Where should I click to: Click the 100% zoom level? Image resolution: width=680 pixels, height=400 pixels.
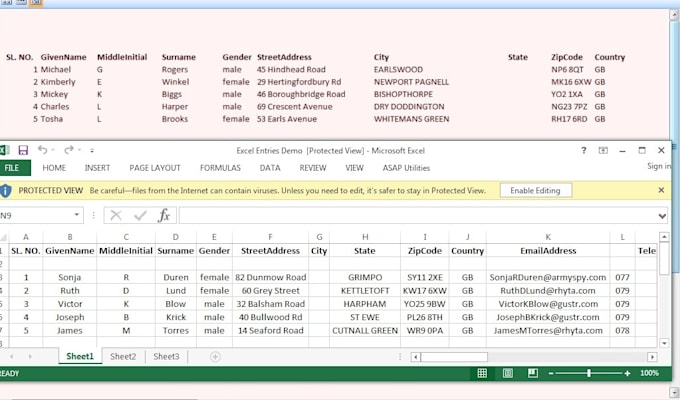click(x=649, y=373)
